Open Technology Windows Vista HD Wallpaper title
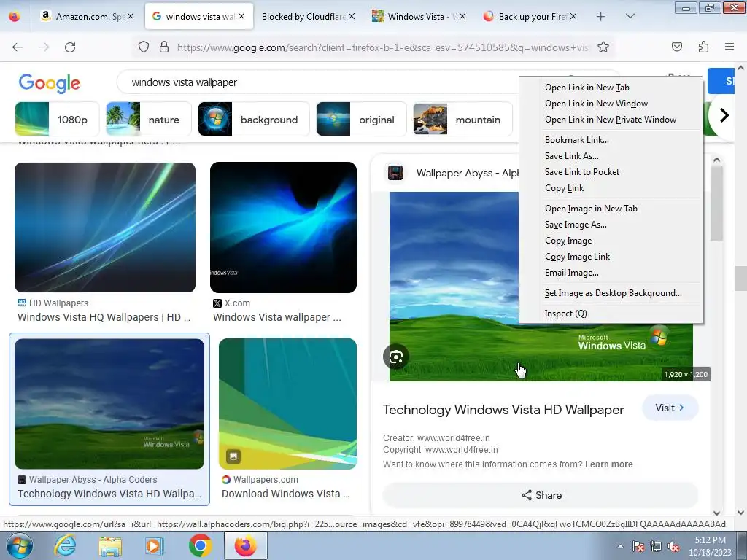747x560 pixels. tap(503, 410)
